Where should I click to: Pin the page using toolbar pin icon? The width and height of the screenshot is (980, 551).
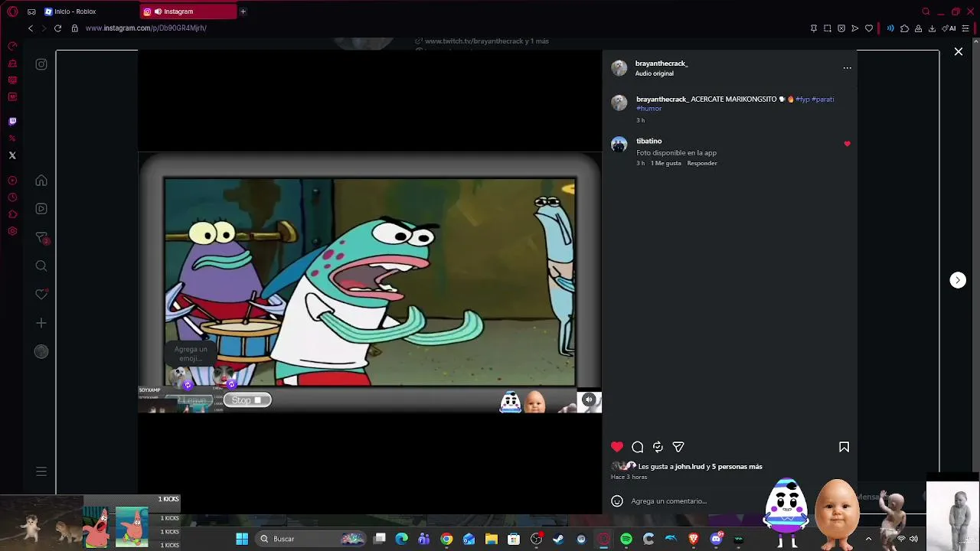pyautogui.click(x=813, y=28)
